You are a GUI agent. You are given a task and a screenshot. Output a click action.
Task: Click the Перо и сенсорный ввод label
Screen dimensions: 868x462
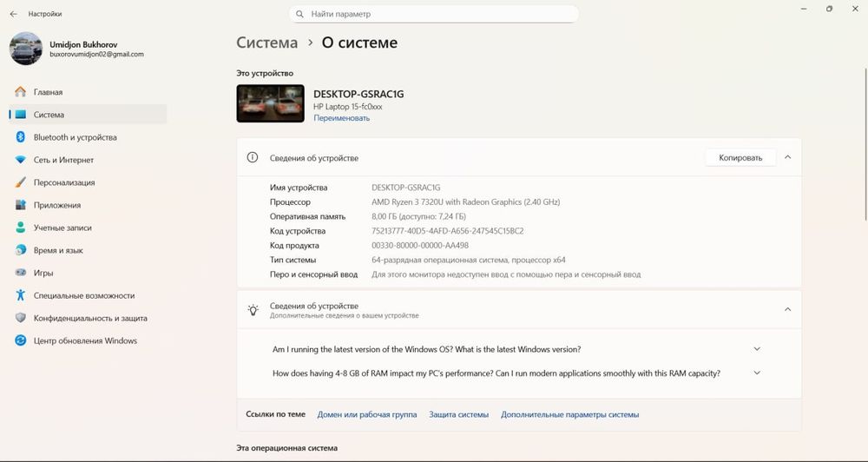click(314, 274)
